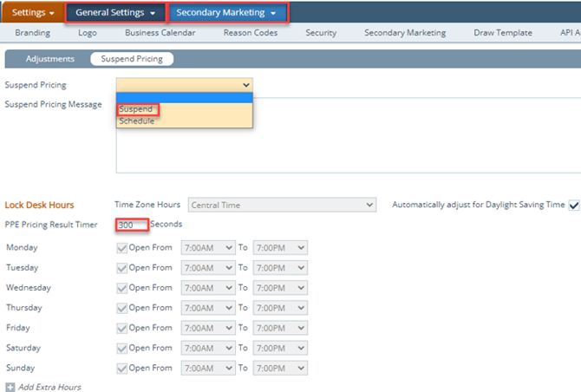581x392 pixels.
Task: Uncheck Friday Open From checkbox
Action: 121,328
